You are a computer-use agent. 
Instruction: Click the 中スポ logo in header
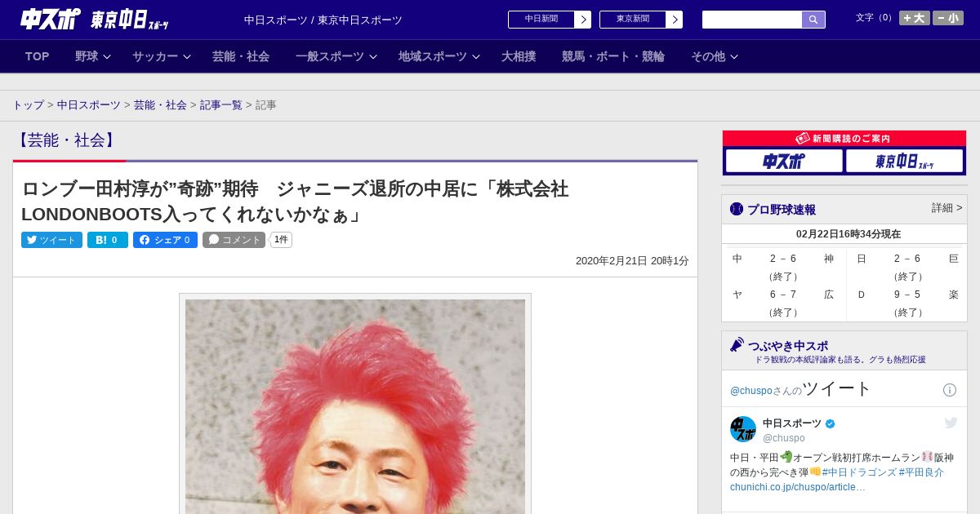[x=50, y=19]
